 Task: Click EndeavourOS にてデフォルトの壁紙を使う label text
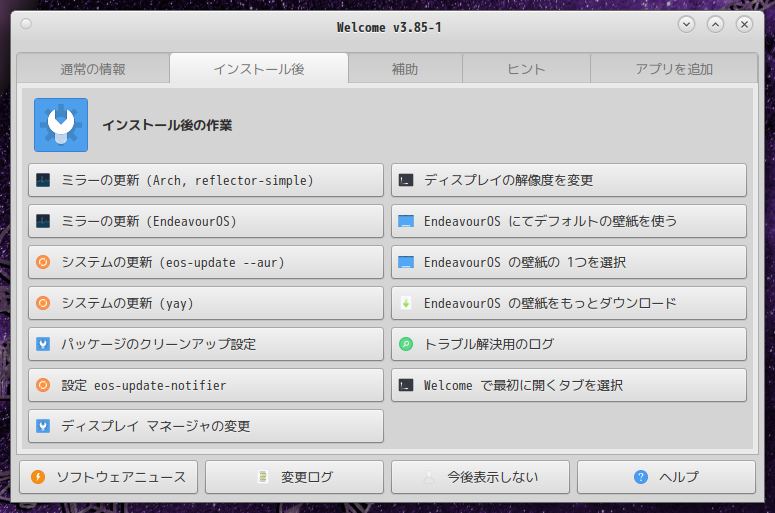[x=551, y=221]
